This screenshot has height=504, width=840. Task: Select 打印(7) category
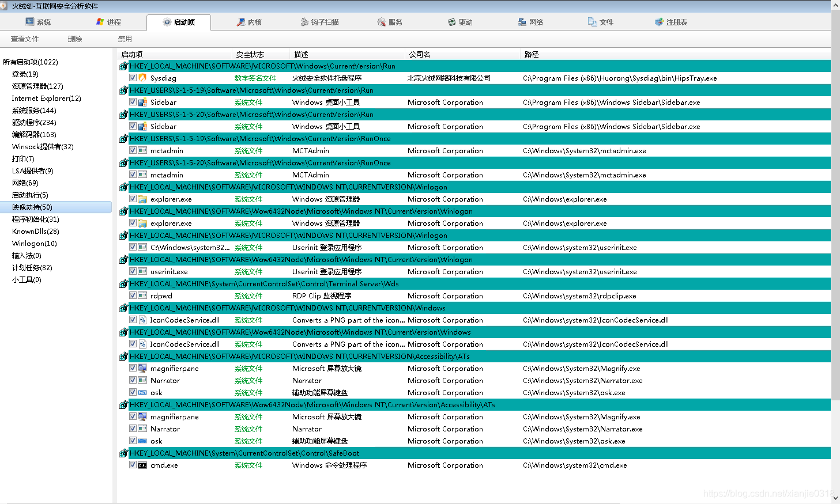point(23,159)
